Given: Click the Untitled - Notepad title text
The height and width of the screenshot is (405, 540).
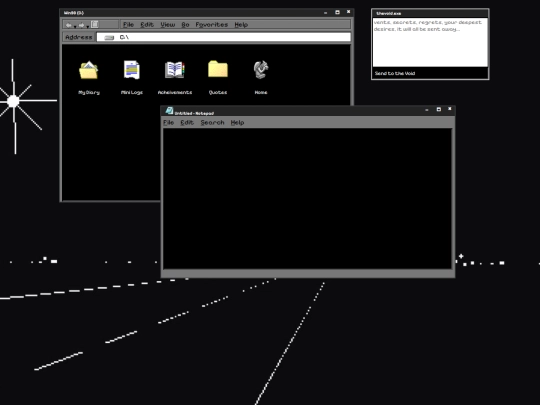Looking at the screenshot, I should coord(194,113).
